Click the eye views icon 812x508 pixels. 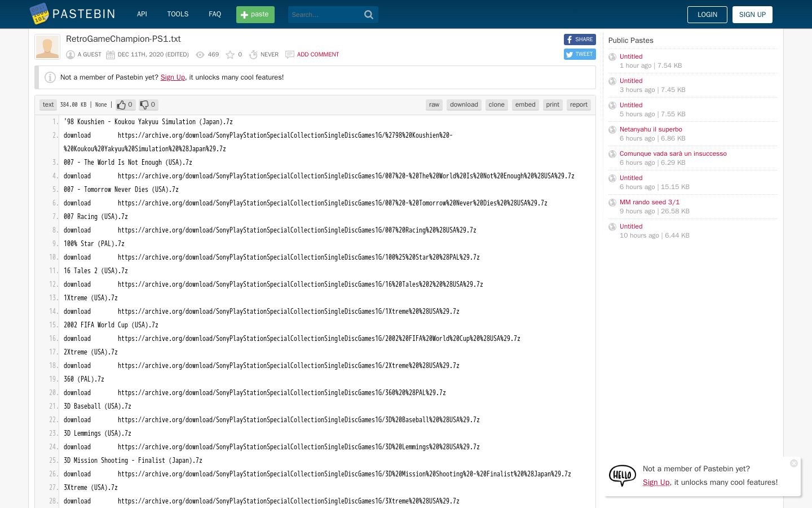(x=200, y=55)
